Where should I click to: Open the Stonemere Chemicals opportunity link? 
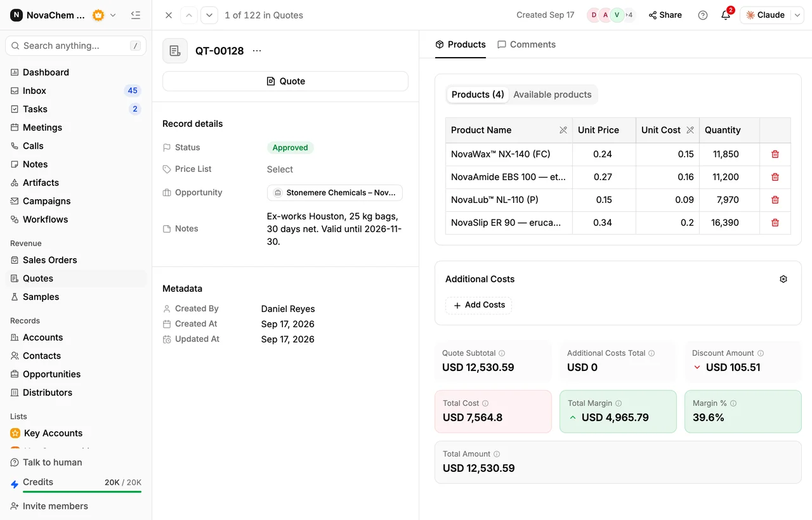pyautogui.click(x=335, y=193)
